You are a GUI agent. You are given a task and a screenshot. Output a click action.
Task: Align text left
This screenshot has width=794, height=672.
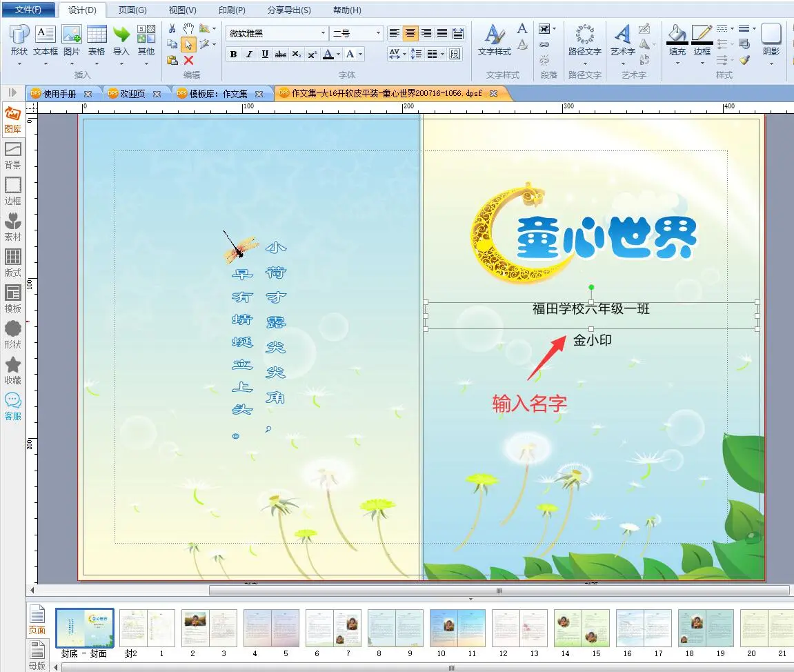395,33
